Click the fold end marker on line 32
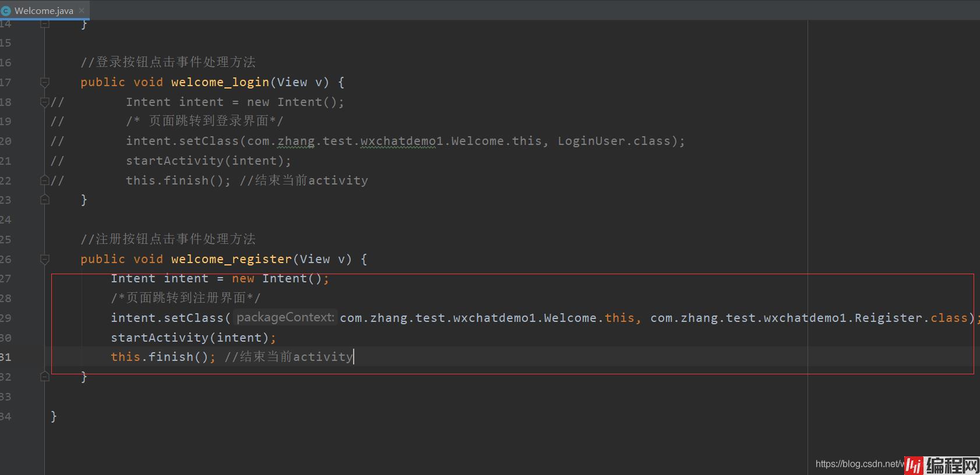Viewport: 980px width, 475px height. tap(45, 377)
